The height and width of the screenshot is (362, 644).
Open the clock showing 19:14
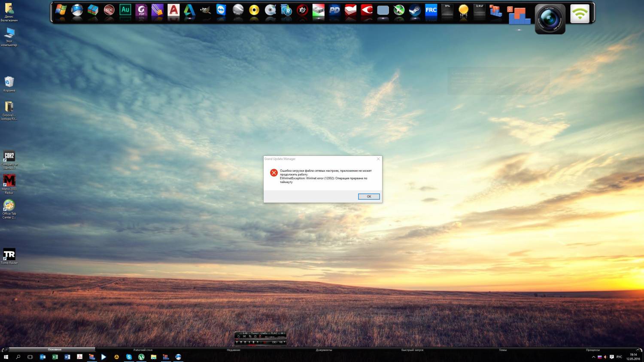click(x=633, y=357)
